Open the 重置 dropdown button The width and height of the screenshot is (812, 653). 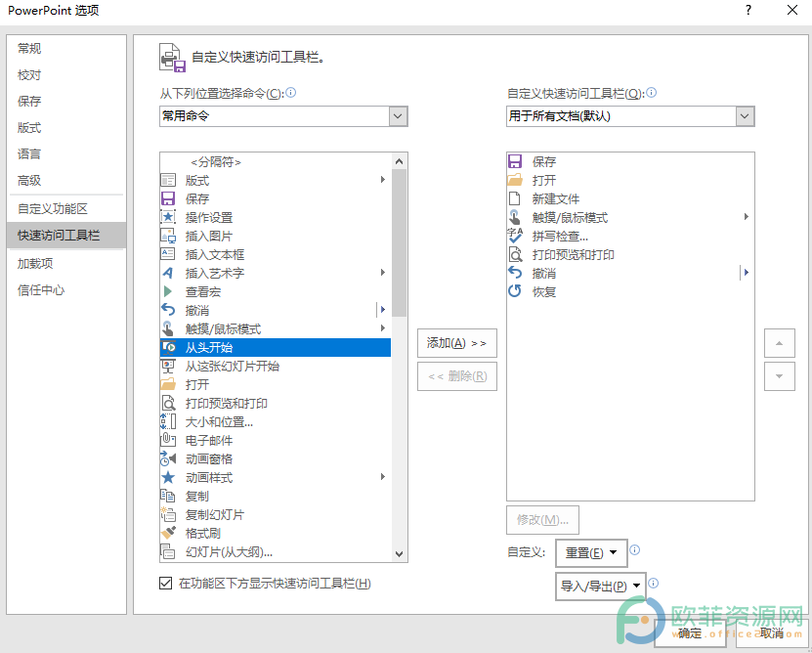[x=591, y=553]
